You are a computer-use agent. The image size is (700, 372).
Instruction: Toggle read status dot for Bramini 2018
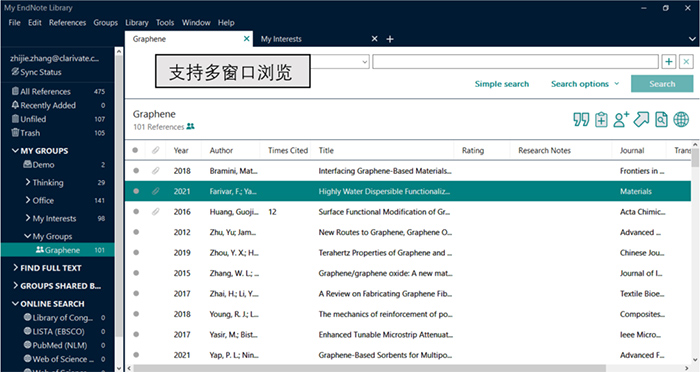click(136, 171)
